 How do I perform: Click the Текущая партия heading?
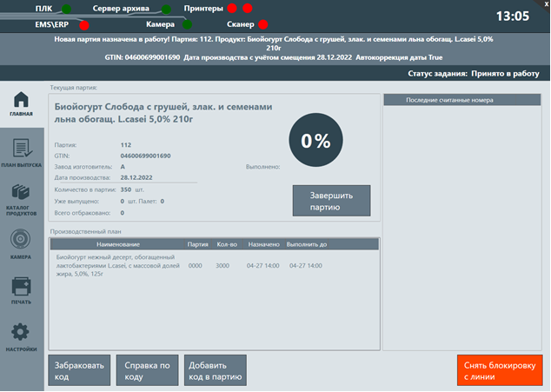(74, 88)
